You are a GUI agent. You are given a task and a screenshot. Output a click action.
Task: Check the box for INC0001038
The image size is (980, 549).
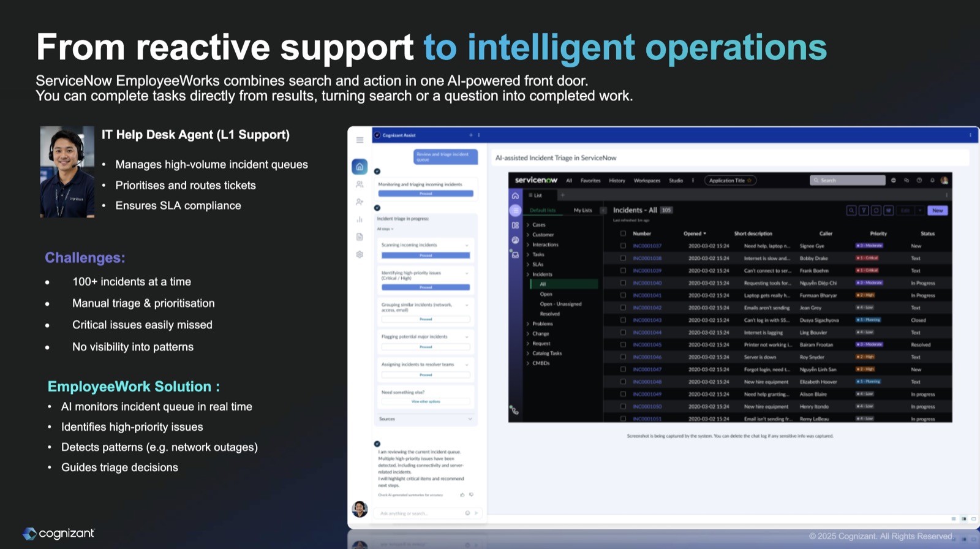(623, 258)
